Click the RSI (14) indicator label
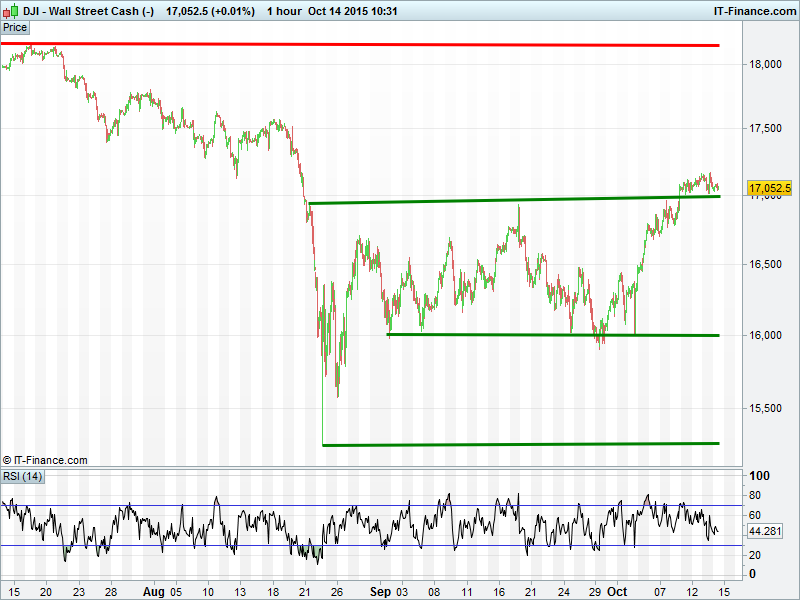This screenshot has width=800, height=600. click(22, 476)
